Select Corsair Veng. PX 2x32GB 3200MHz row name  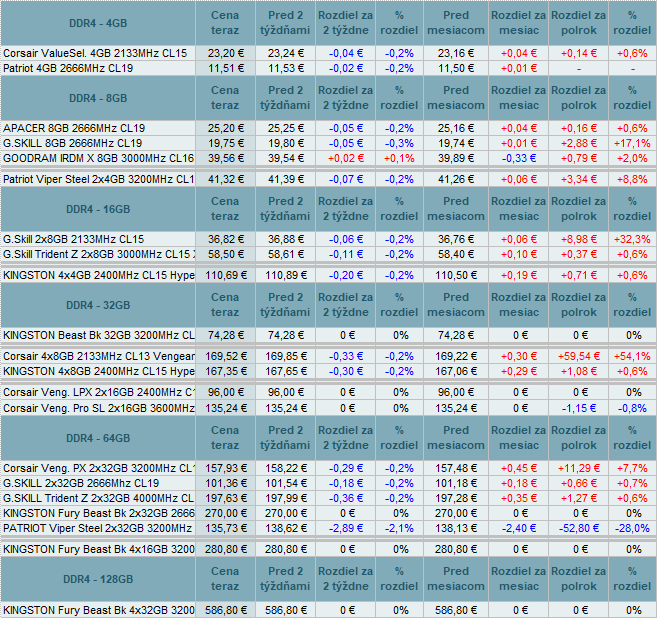pos(98,468)
